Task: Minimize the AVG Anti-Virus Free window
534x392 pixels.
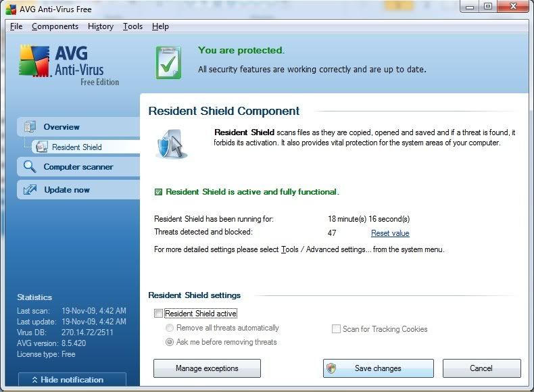Action: click(x=470, y=7)
